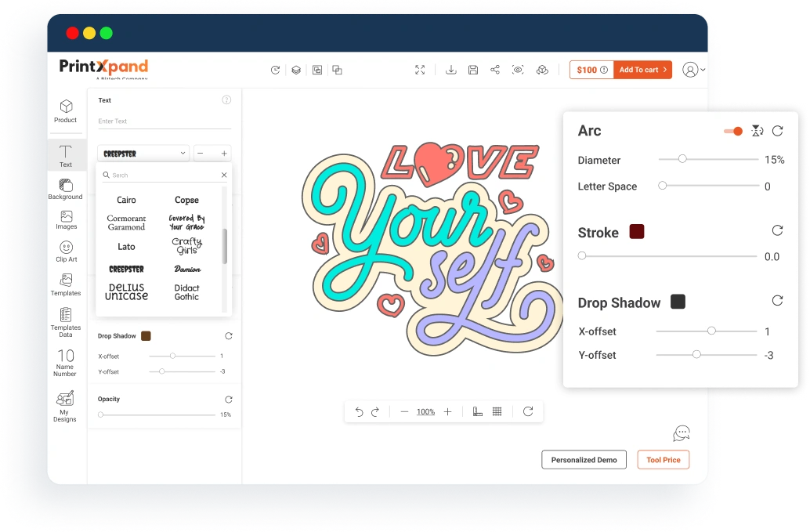The height and width of the screenshot is (532, 810).
Task: Reset canvas with the rotate icon
Action: [x=528, y=411]
